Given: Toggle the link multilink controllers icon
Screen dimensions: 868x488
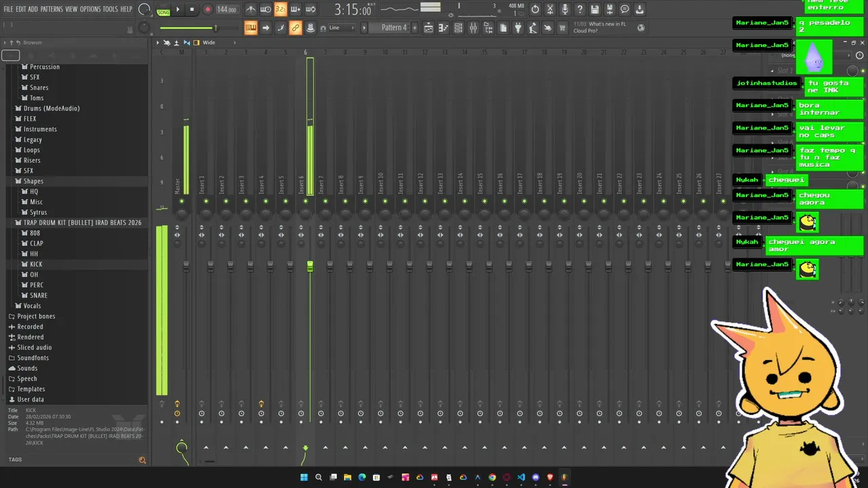Looking at the screenshot, I should click(296, 28).
